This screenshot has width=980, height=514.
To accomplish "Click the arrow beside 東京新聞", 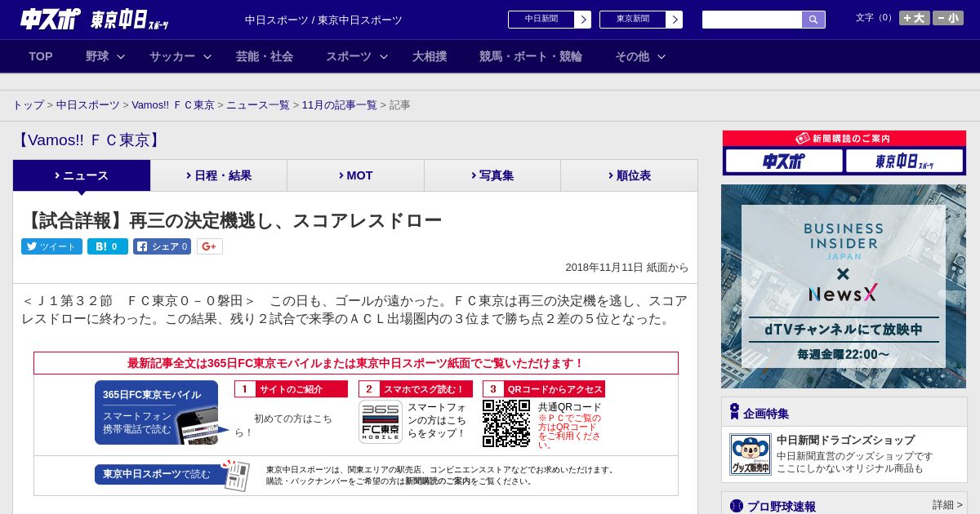I will (675, 20).
